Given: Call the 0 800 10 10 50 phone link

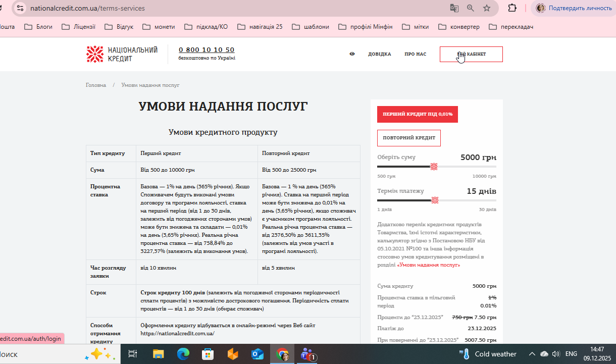Looking at the screenshot, I should coord(207,49).
